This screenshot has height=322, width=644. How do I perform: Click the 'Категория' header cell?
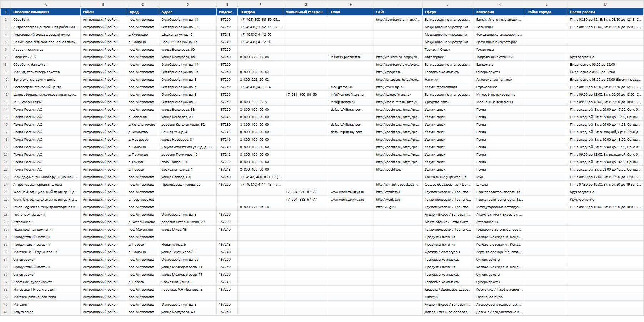(499, 12)
